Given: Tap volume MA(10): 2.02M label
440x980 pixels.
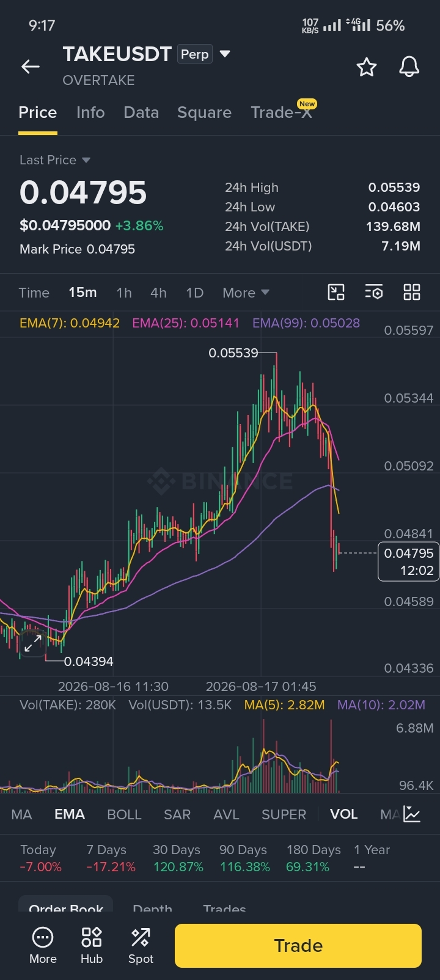Looking at the screenshot, I should click(381, 705).
